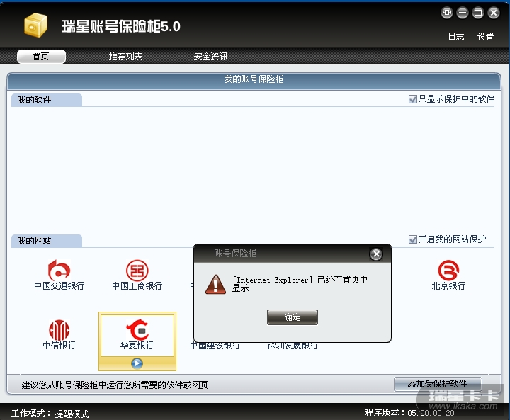Open the 北京银行 bank icon
The height and width of the screenshot is (420, 510).
(448, 275)
